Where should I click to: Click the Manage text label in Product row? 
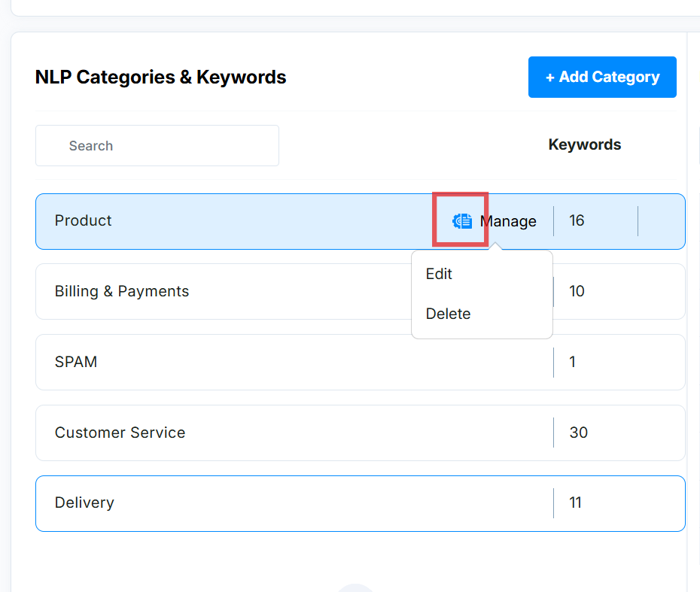(509, 221)
